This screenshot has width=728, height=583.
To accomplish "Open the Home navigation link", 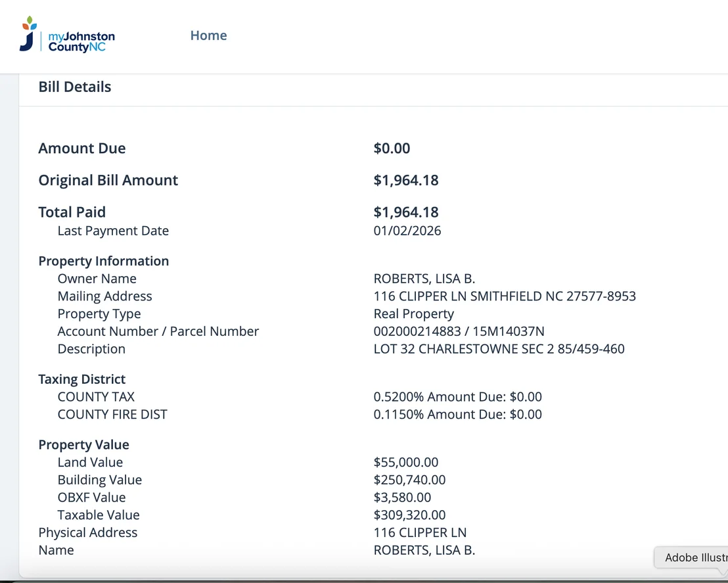I will coord(208,35).
